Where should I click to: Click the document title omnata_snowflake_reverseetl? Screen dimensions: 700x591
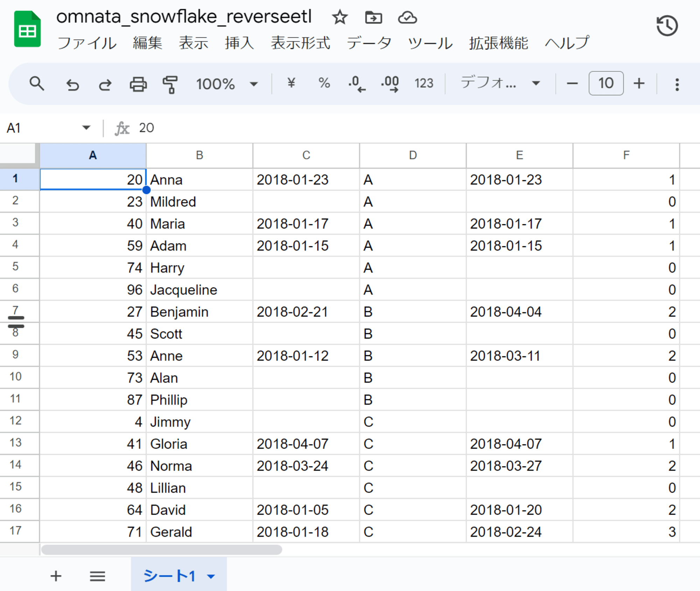click(184, 16)
